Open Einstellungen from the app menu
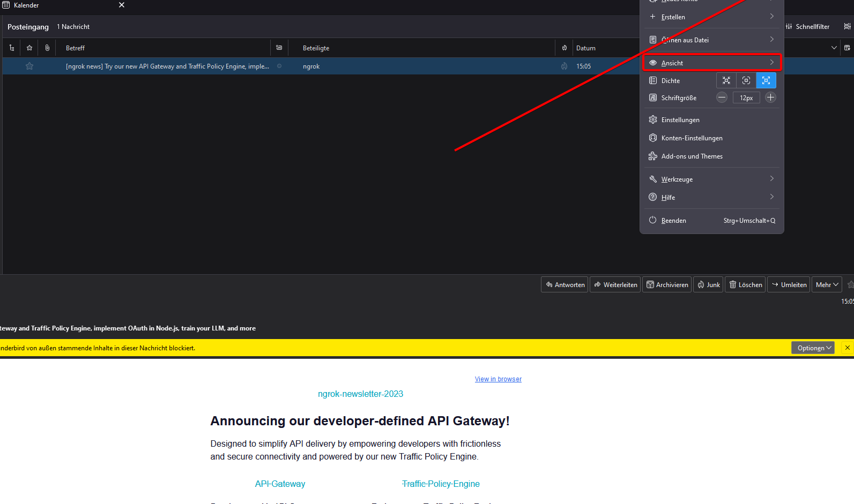The width and height of the screenshot is (854, 504). click(680, 120)
